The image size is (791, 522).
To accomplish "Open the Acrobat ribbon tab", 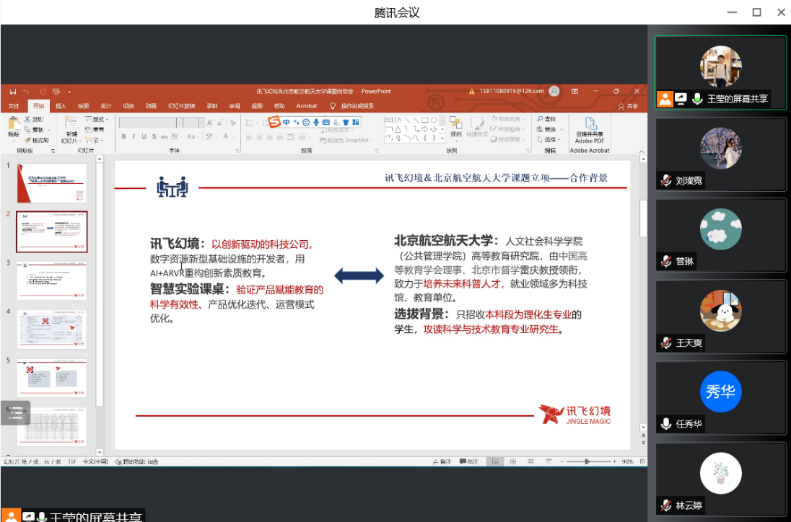I will coord(306,105).
